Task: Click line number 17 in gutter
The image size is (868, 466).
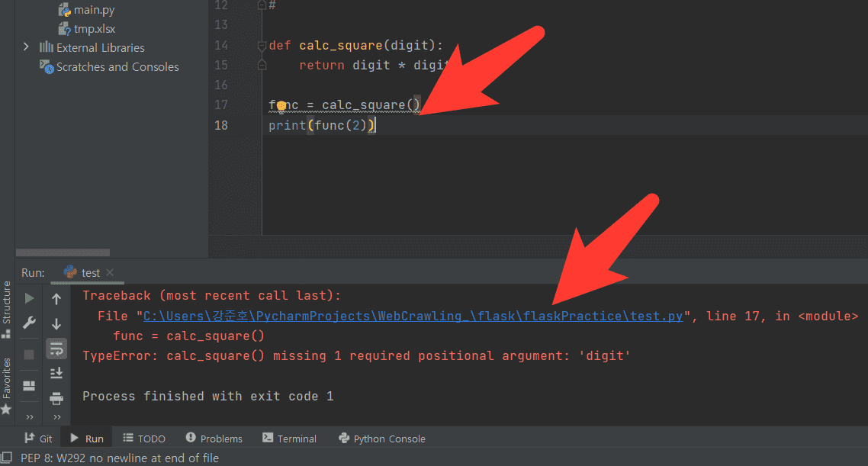Action: (x=221, y=104)
